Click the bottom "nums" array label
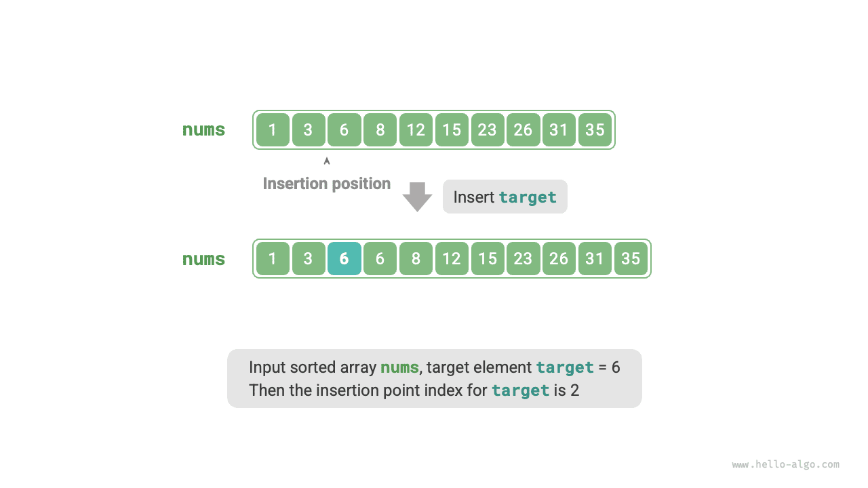This screenshot has width=868, height=488. pos(203,259)
